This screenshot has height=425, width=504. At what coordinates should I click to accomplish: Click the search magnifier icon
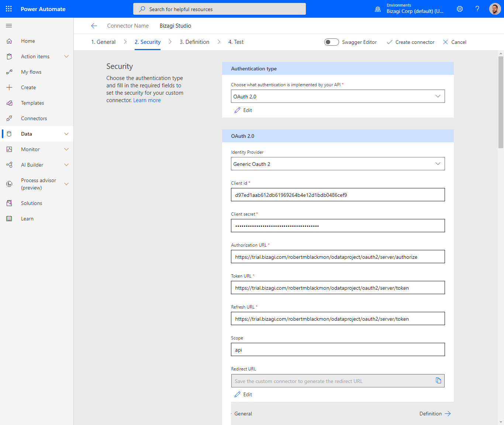(x=142, y=9)
